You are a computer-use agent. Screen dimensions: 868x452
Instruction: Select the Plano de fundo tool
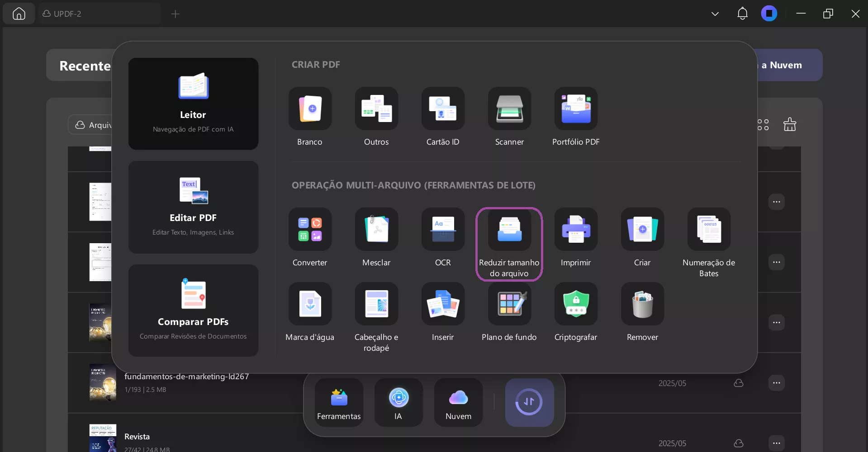(509, 304)
